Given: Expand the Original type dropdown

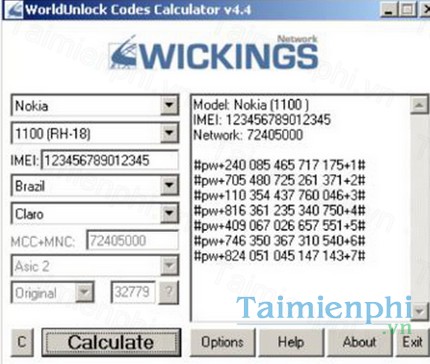Looking at the screenshot, I should [x=84, y=293].
